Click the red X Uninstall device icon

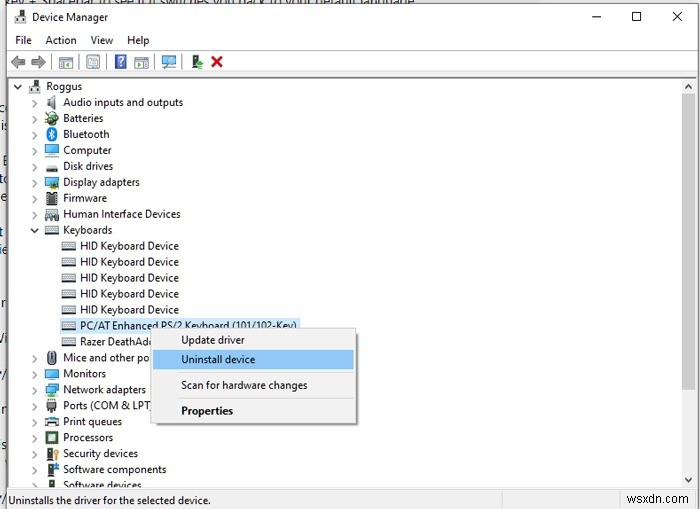click(x=217, y=62)
